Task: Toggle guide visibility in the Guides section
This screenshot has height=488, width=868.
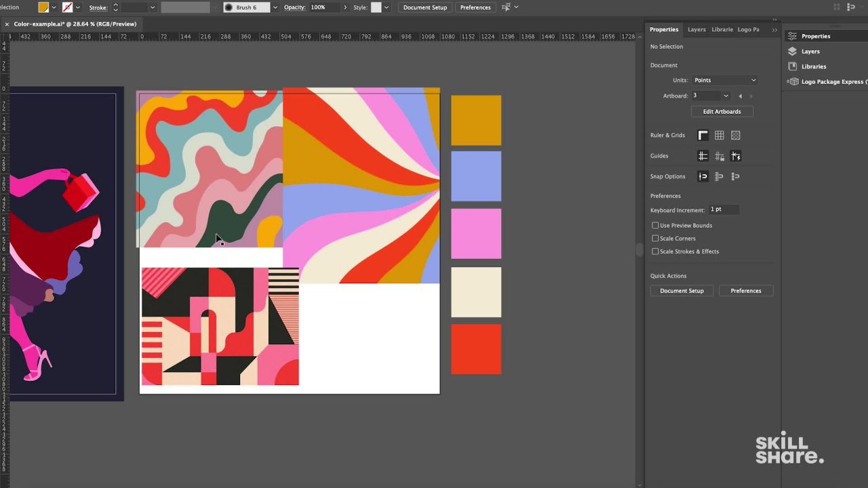Action: point(703,156)
